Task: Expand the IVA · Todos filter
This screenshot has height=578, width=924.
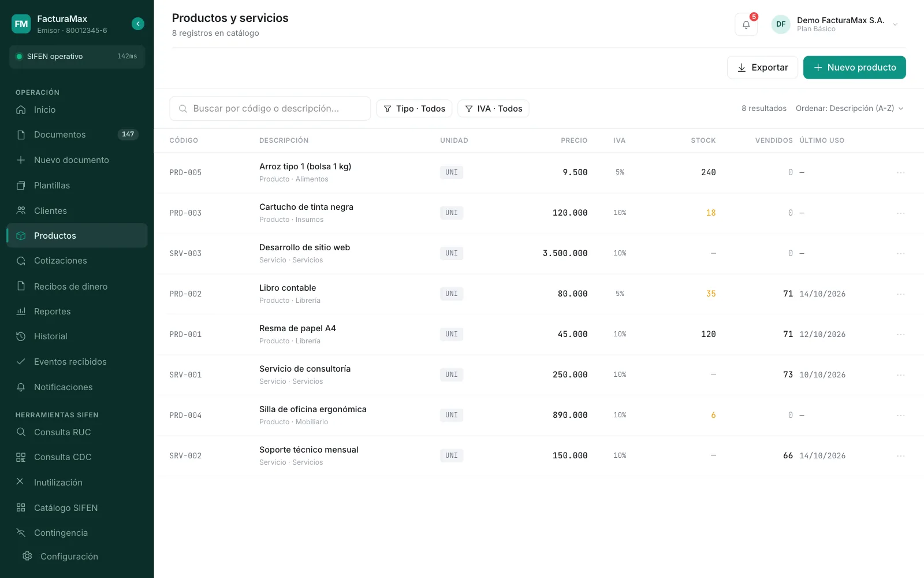Action: click(x=493, y=109)
